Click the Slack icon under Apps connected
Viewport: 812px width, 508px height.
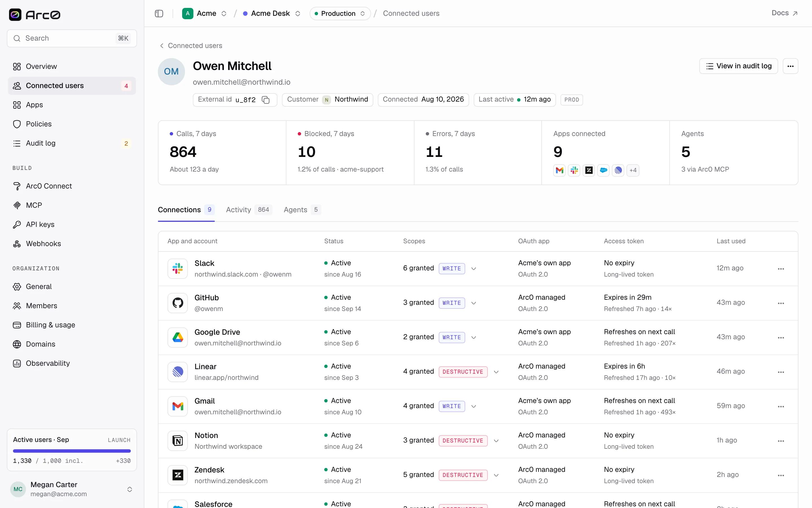[x=574, y=170]
